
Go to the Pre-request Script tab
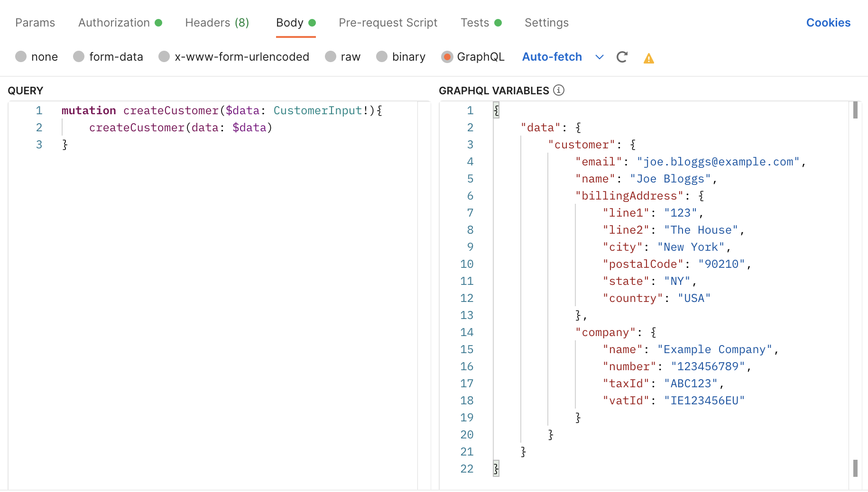(x=388, y=23)
